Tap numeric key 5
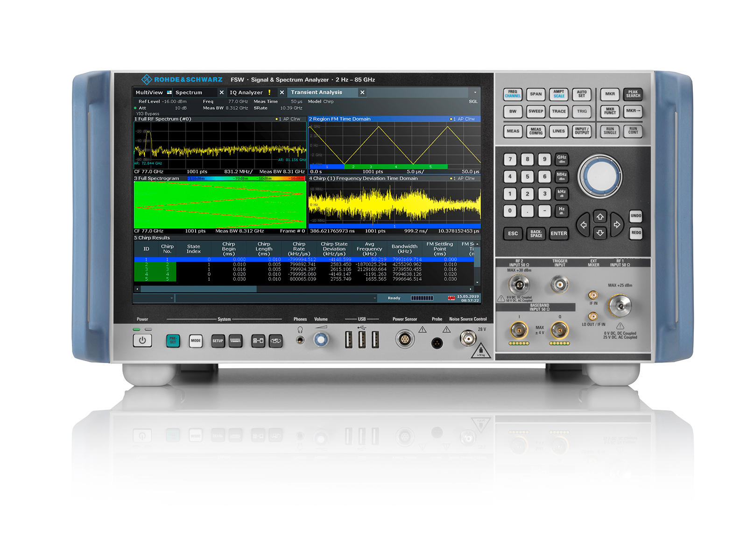Image resolution: width=747 pixels, height=560 pixels. [528, 177]
